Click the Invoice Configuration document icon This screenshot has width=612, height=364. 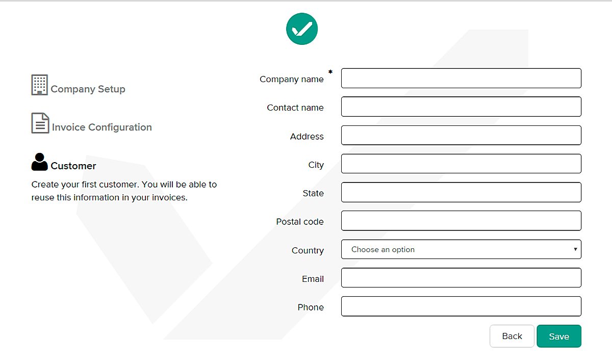click(40, 123)
